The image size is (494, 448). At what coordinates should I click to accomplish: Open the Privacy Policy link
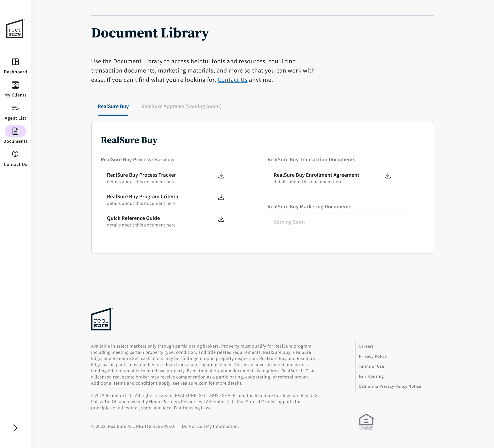click(x=373, y=356)
